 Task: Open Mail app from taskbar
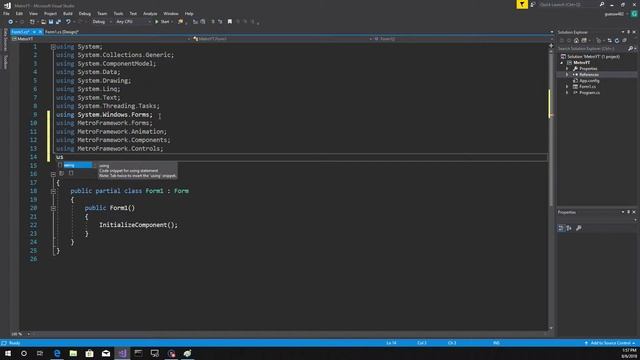[x=106, y=353]
